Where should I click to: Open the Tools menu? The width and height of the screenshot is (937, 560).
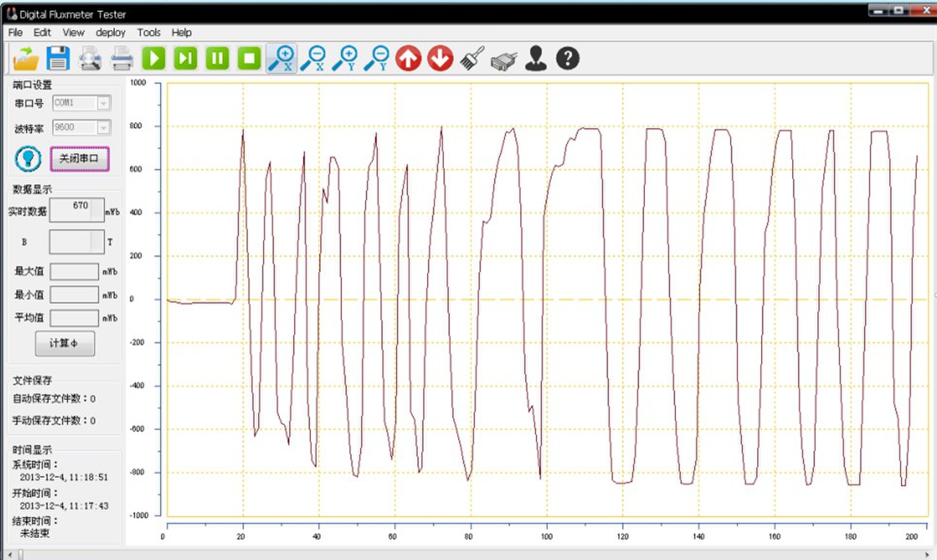click(149, 33)
